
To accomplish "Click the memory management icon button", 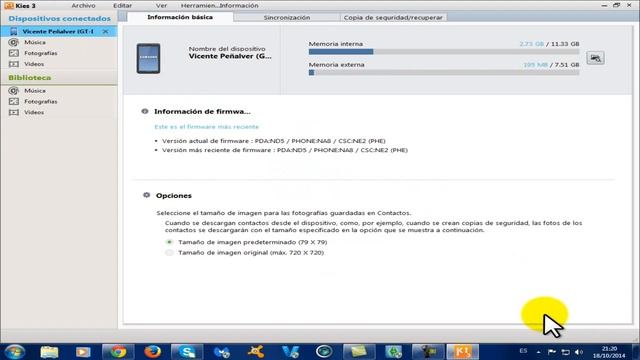I will [x=595, y=58].
